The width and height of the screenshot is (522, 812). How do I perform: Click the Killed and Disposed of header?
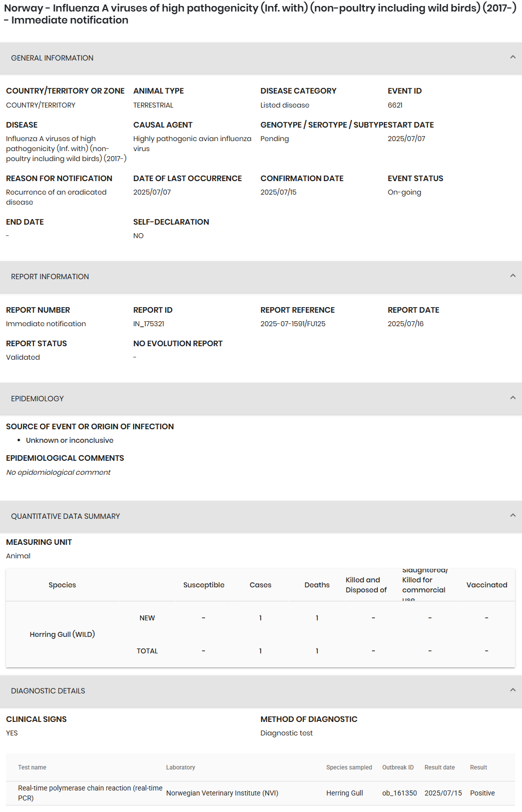point(366,585)
